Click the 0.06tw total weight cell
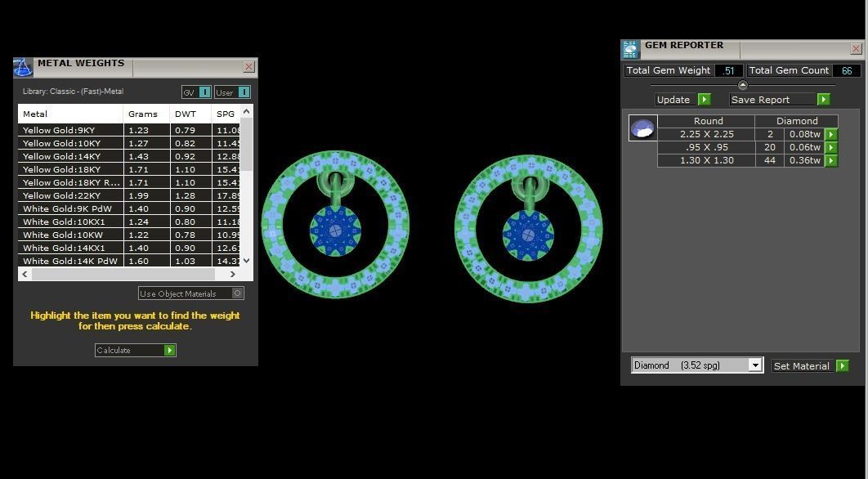 [804, 147]
